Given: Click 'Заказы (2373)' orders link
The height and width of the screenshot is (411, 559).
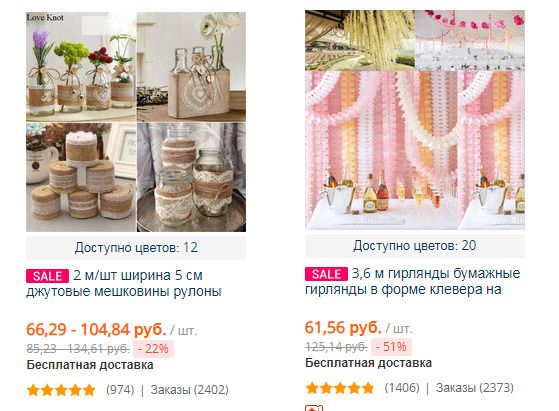Looking at the screenshot, I should (x=475, y=388).
